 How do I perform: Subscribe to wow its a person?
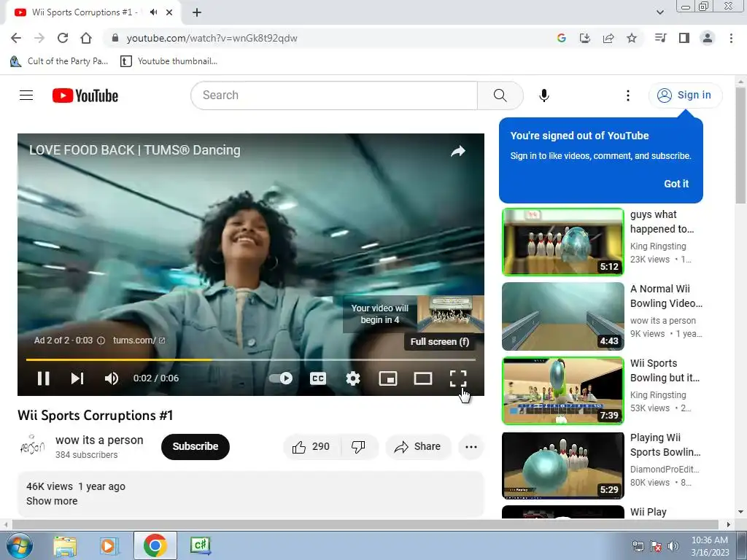(x=196, y=447)
